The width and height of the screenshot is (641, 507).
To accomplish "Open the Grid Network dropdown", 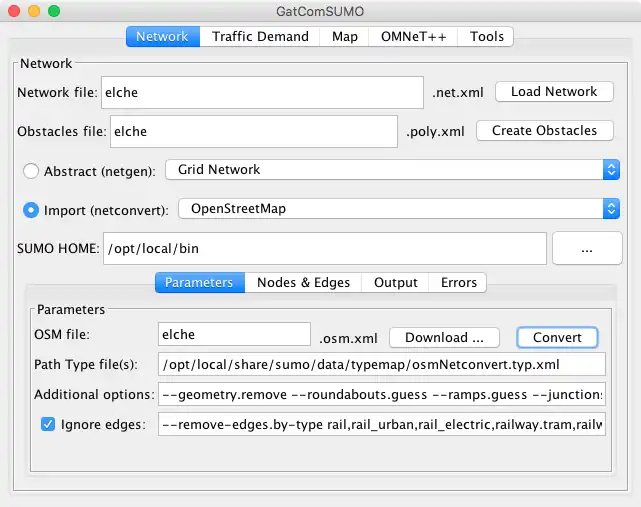I will pos(392,170).
